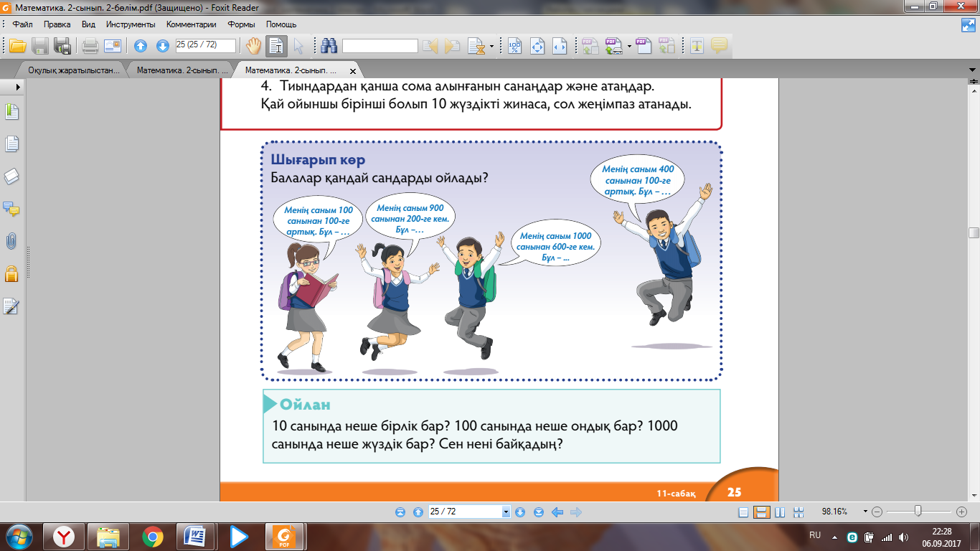980x551 pixels.
Task: Expand the left navigation panel arrow
Action: coord(17,86)
